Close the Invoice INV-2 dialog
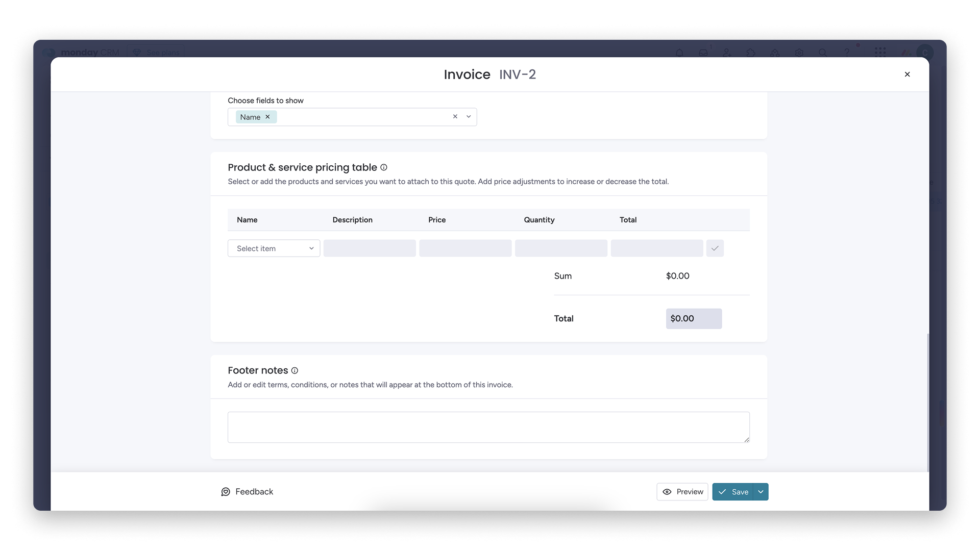Screen dimensions: 980x551 tap(907, 74)
